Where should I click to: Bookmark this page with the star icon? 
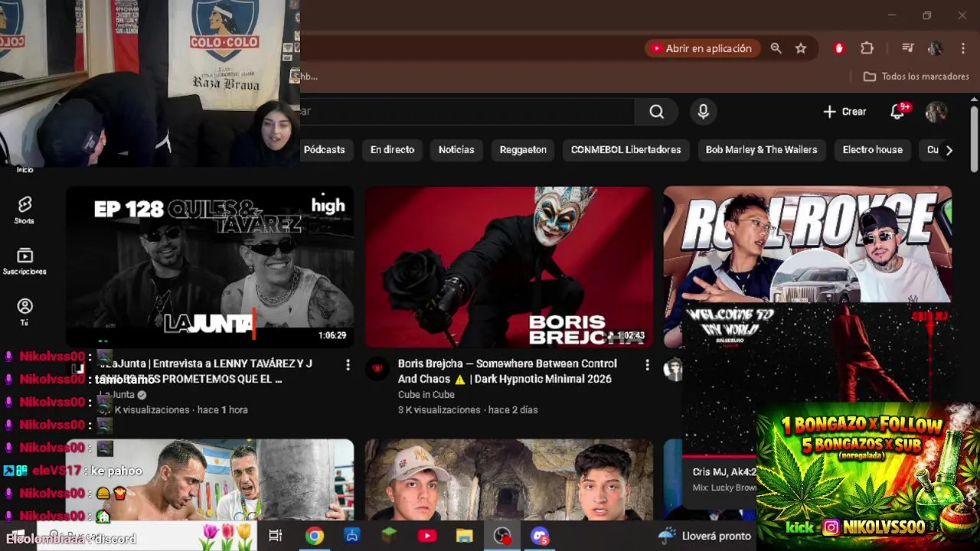(x=801, y=48)
